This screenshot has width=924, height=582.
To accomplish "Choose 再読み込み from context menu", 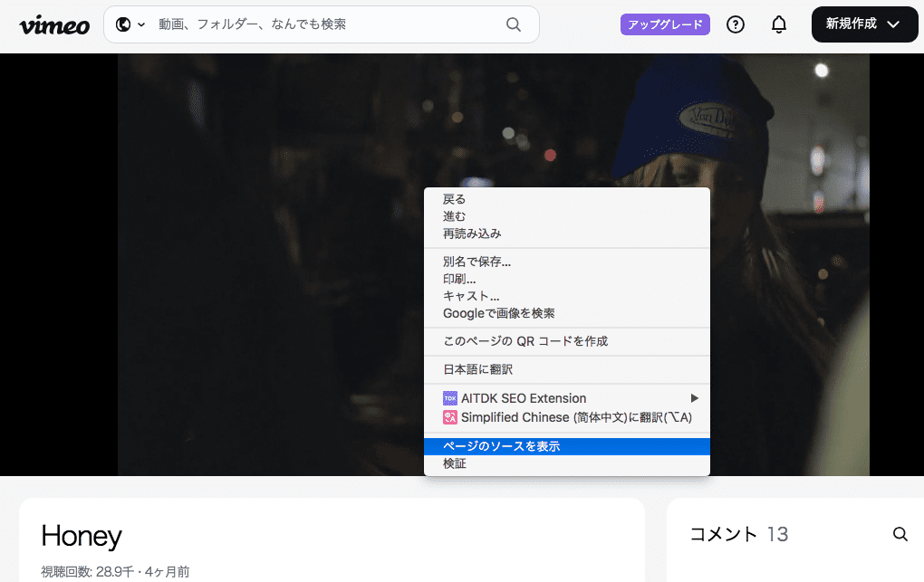I will tap(472, 234).
